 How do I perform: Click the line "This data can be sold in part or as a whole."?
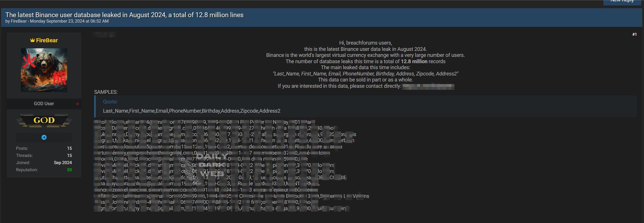coord(365,80)
